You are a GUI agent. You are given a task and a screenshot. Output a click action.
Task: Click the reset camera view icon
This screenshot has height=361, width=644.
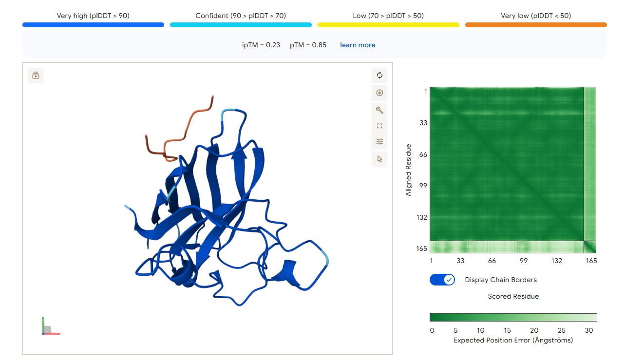click(379, 76)
